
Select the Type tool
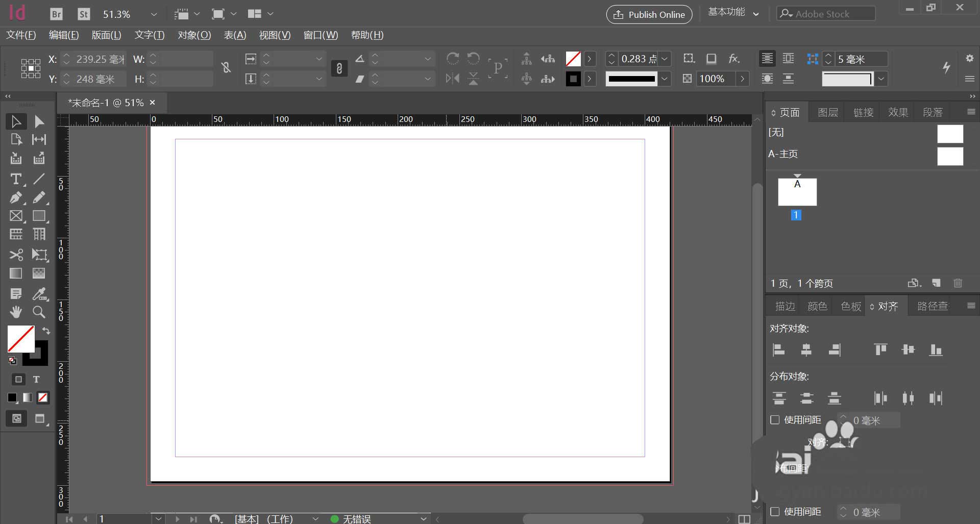(16, 179)
